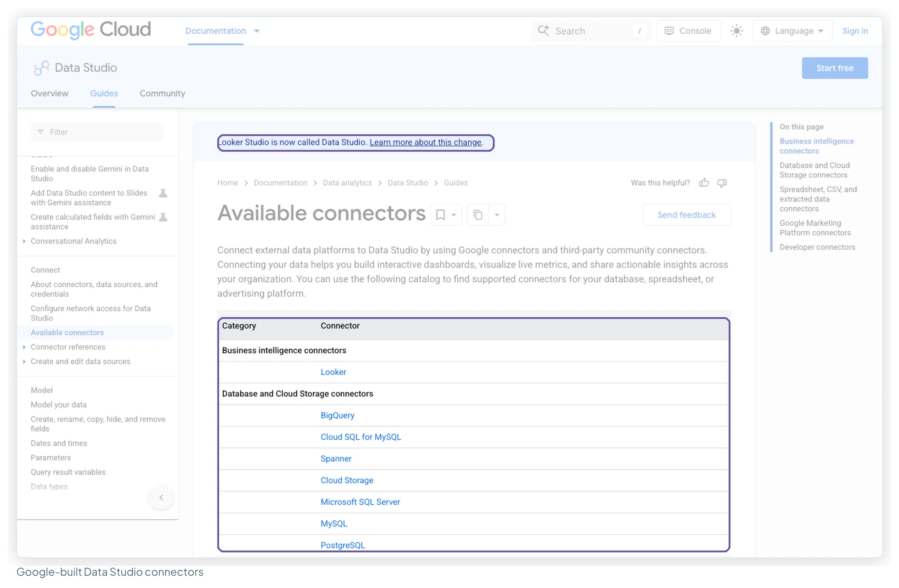
Task: Click the thumbs down not helpful icon
Action: (x=722, y=183)
